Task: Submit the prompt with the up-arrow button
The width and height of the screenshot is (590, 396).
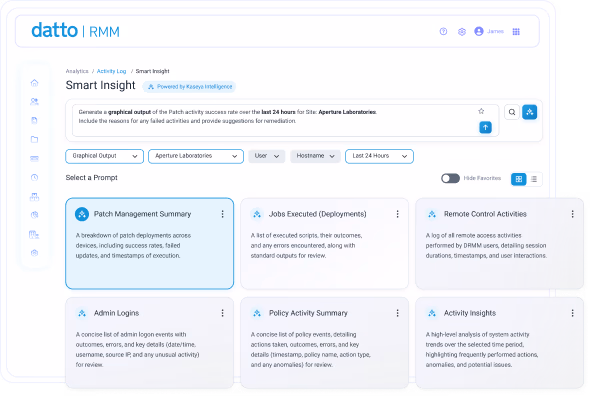Action: pos(485,127)
